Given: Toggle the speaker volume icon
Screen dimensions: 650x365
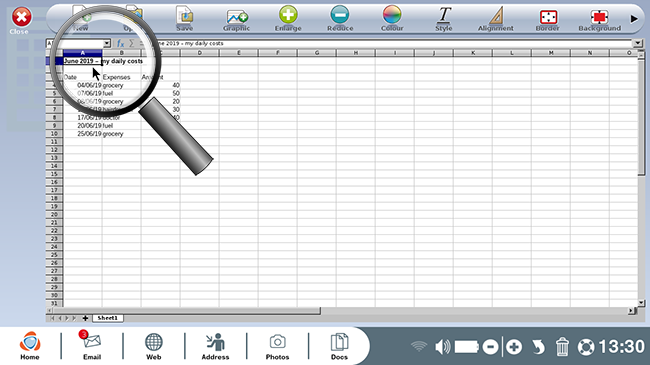Looking at the screenshot, I should coord(443,347).
